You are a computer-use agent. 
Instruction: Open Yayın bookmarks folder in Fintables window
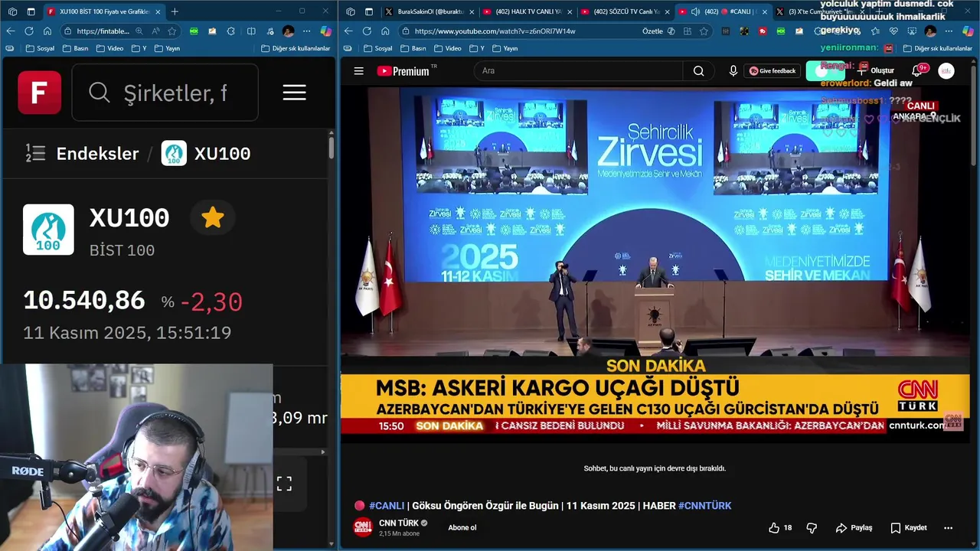167,48
